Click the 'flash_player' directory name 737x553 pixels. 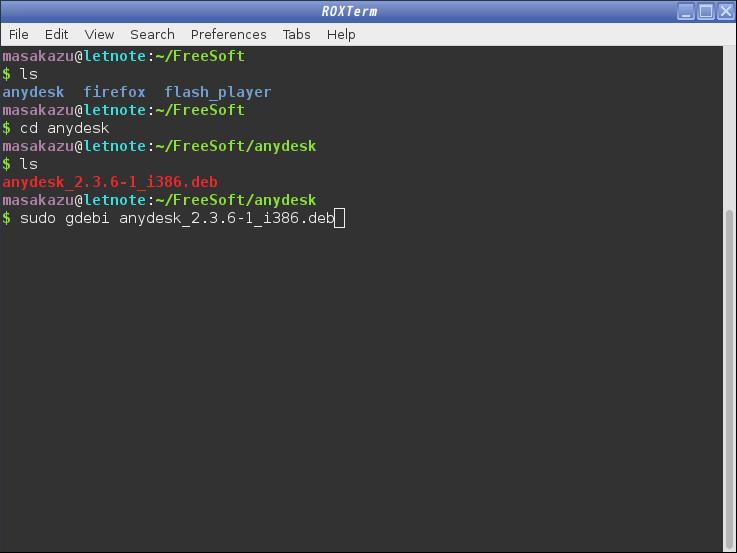(218, 92)
